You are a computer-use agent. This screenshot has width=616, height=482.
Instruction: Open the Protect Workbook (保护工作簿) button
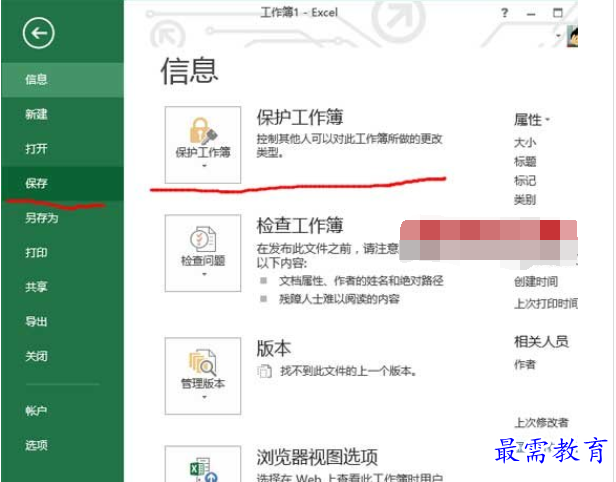tap(203, 145)
